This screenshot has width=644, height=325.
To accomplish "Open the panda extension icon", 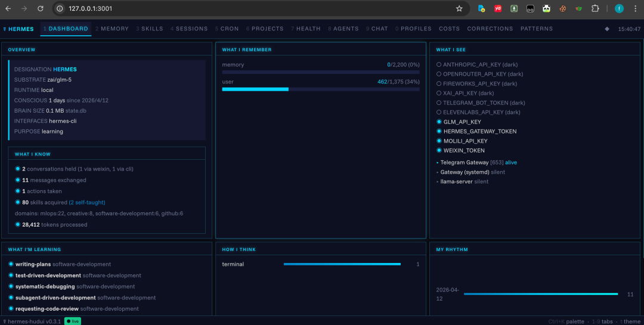I will tap(546, 8).
